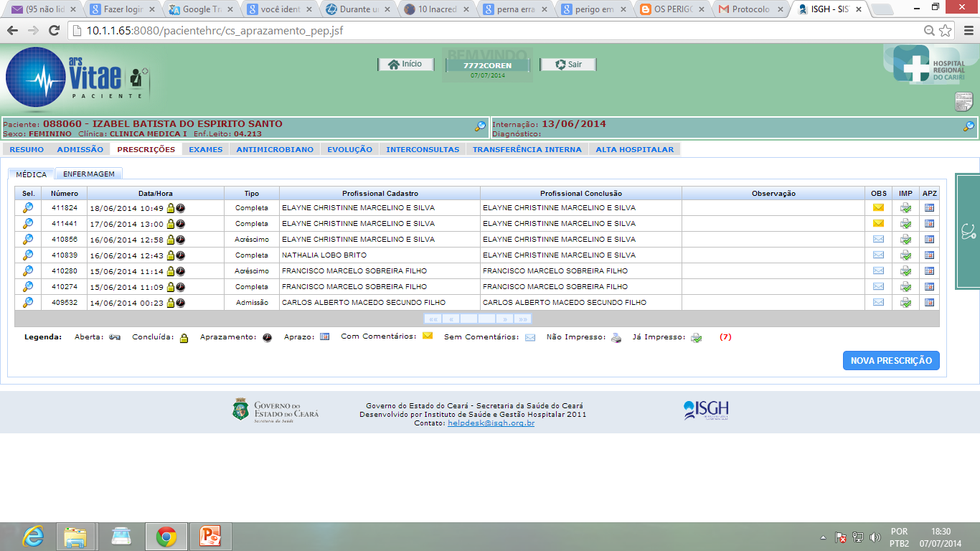Click browser address bar
Viewport: 980px width, 551px height.
click(x=495, y=31)
